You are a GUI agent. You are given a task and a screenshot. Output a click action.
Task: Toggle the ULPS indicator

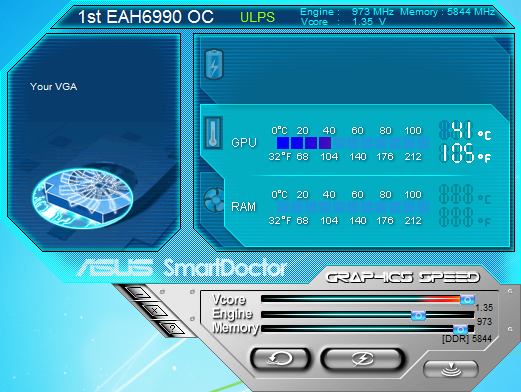[x=257, y=17]
